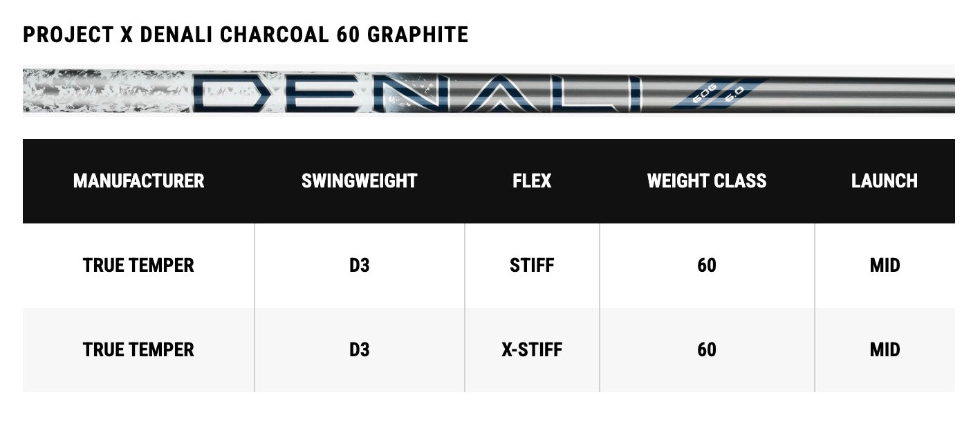Select the Launch column header

(x=884, y=181)
